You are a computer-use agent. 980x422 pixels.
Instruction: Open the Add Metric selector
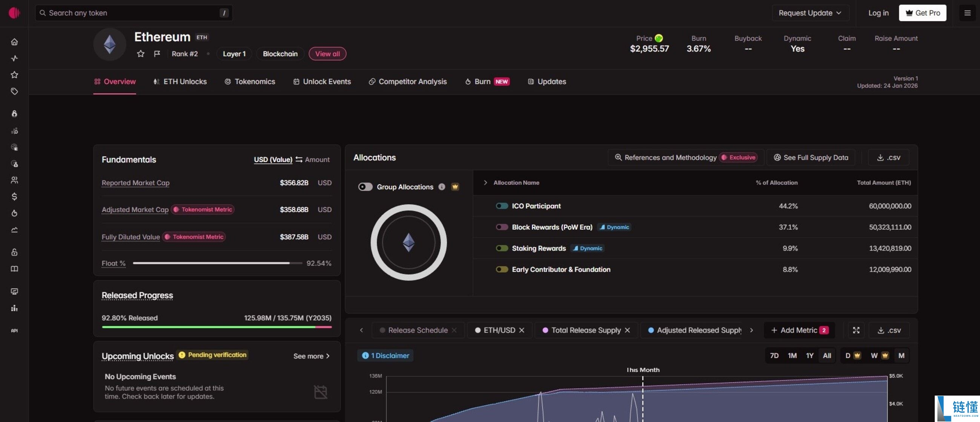pyautogui.click(x=799, y=330)
